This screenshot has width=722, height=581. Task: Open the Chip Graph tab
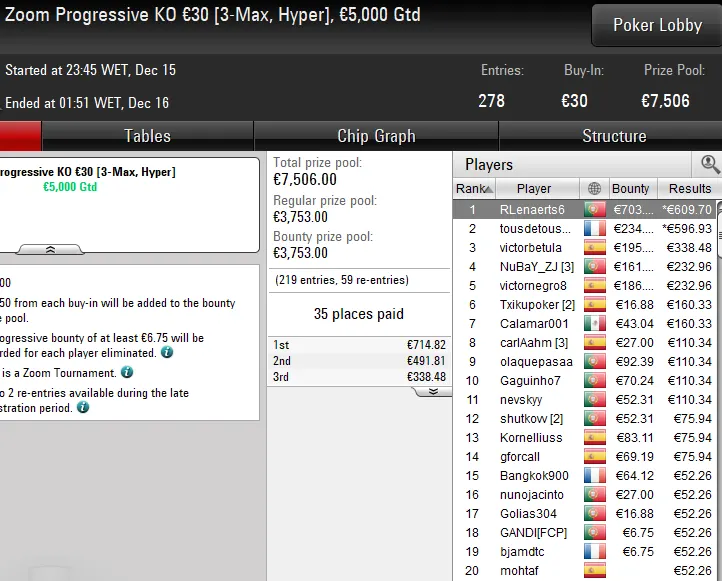[x=376, y=136]
